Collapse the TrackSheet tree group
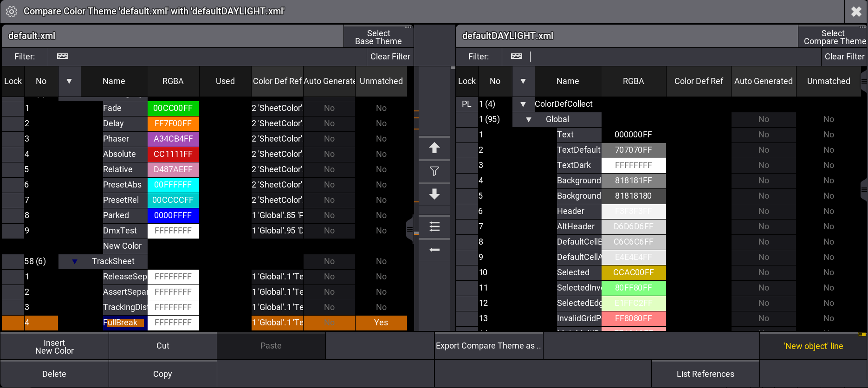Screen dimensions: 868x388 (x=75, y=261)
